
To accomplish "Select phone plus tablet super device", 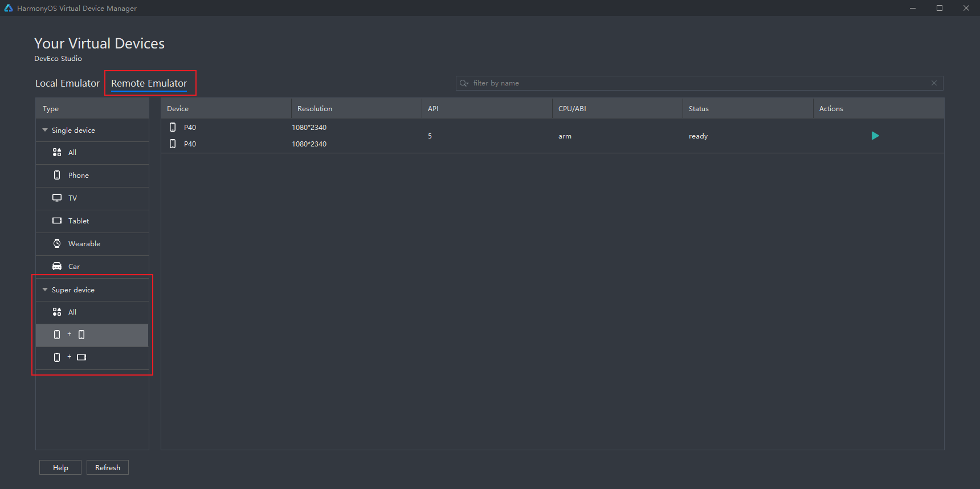I will [70, 358].
